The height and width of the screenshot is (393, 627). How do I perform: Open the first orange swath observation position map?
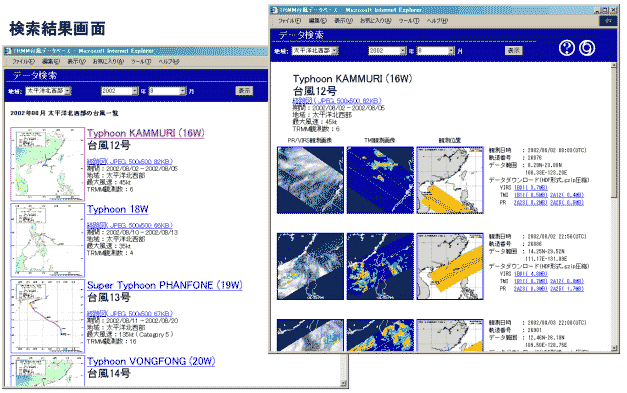(450, 180)
